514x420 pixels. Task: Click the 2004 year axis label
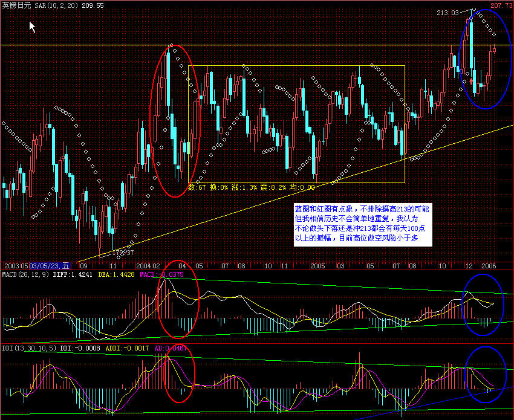tap(144, 266)
